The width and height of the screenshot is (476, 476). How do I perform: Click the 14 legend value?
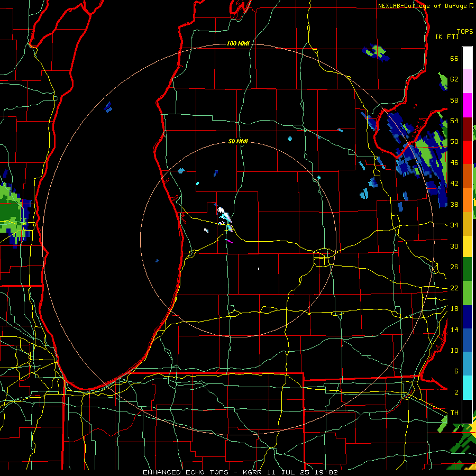(x=454, y=329)
